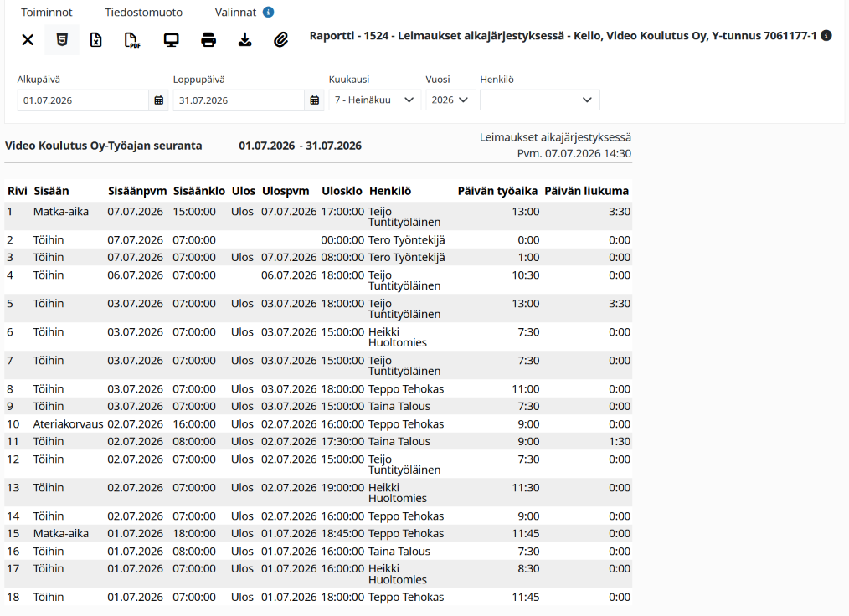Download the report file
849x616 pixels.
pyautogui.click(x=244, y=39)
